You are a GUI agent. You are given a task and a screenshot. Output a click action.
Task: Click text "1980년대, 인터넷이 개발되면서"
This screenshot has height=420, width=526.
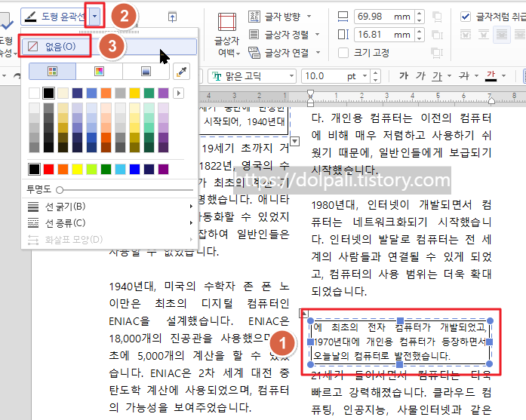coord(392,204)
